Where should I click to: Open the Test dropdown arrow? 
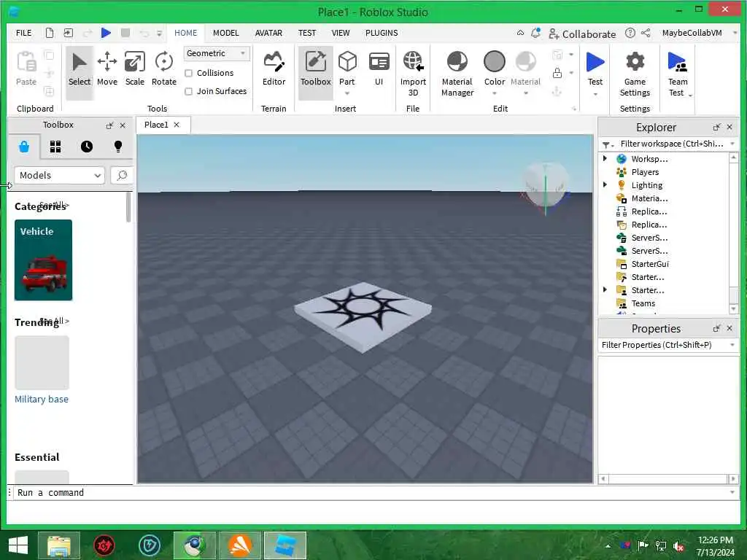[x=595, y=94]
